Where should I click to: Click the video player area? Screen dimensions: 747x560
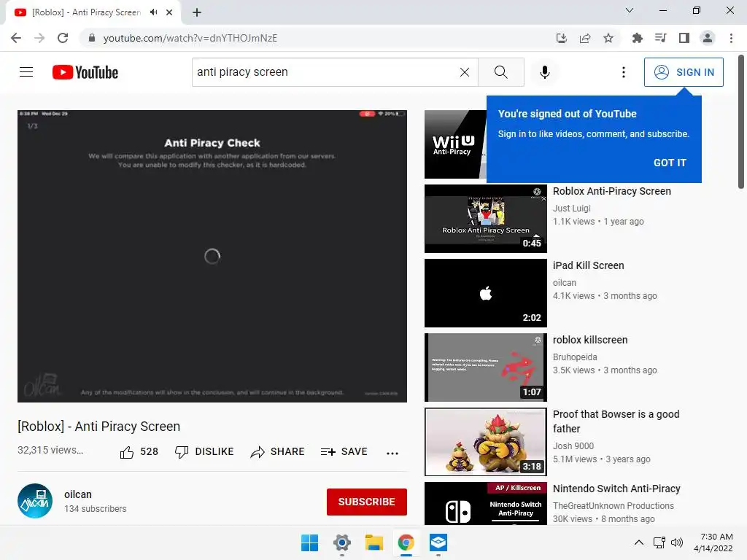point(212,256)
